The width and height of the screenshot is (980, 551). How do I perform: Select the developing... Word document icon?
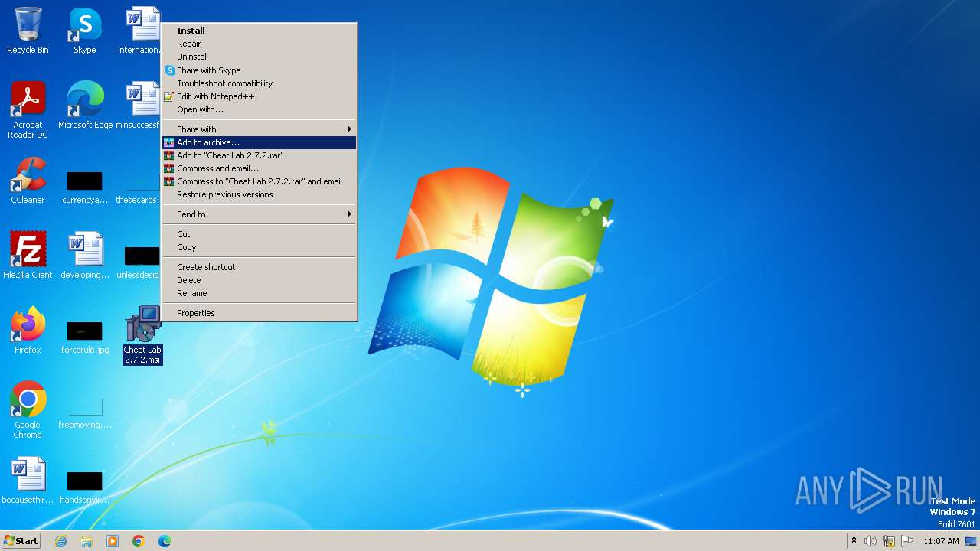click(x=85, y=256)
